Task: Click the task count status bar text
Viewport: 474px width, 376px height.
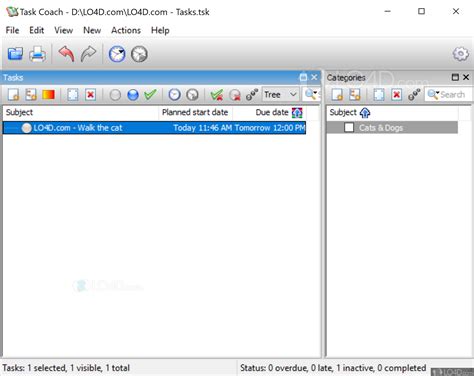Action: (x=66, y=368)
